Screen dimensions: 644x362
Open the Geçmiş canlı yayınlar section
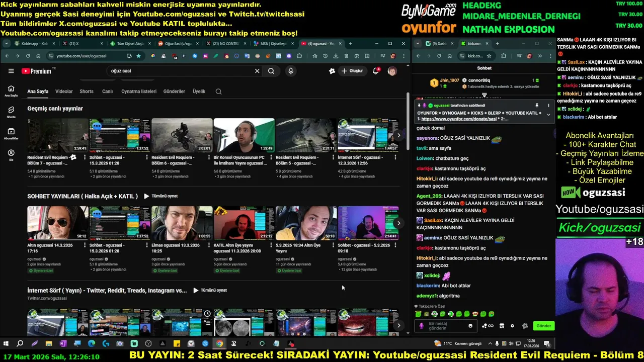(55, 109)
